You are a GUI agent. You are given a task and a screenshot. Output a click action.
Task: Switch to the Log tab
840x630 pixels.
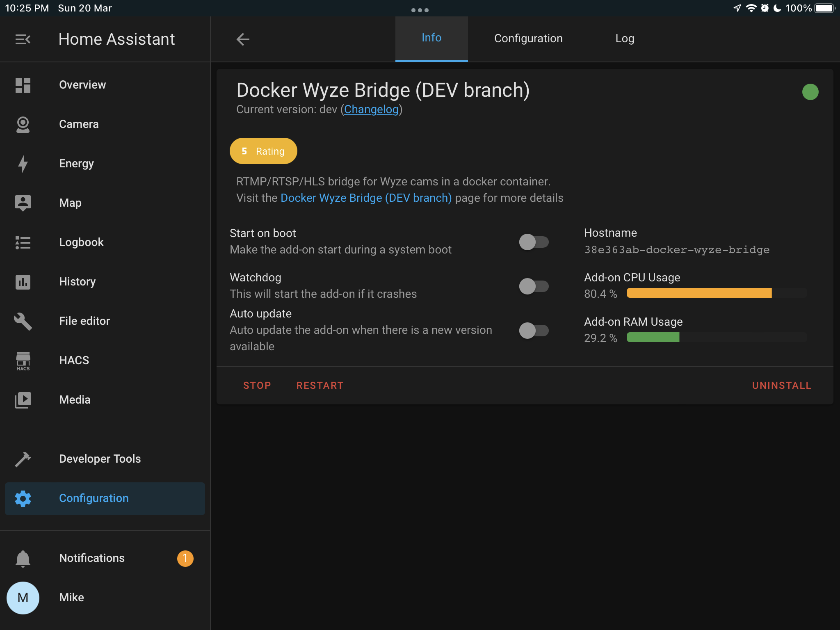pos(625,39)
